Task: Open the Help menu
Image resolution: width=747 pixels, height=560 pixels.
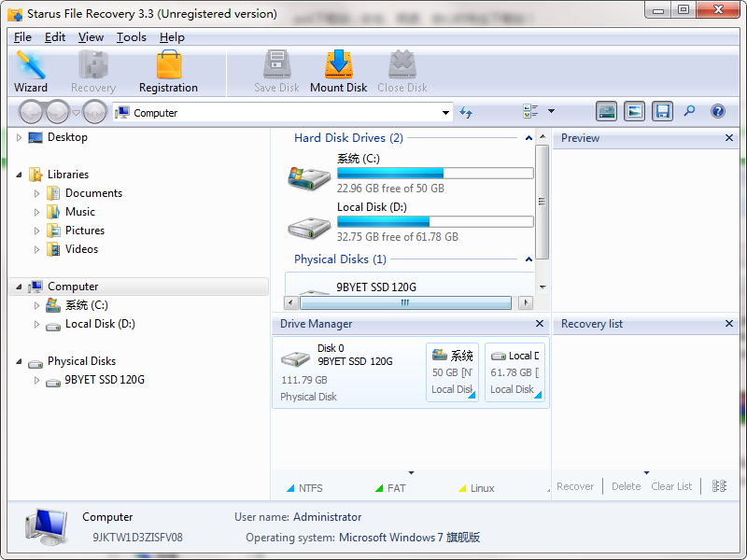Action: (172, 37)
